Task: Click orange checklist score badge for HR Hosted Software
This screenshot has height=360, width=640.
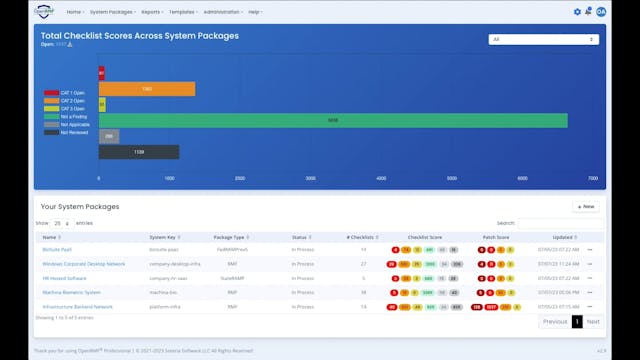Action: coord(406,278)
